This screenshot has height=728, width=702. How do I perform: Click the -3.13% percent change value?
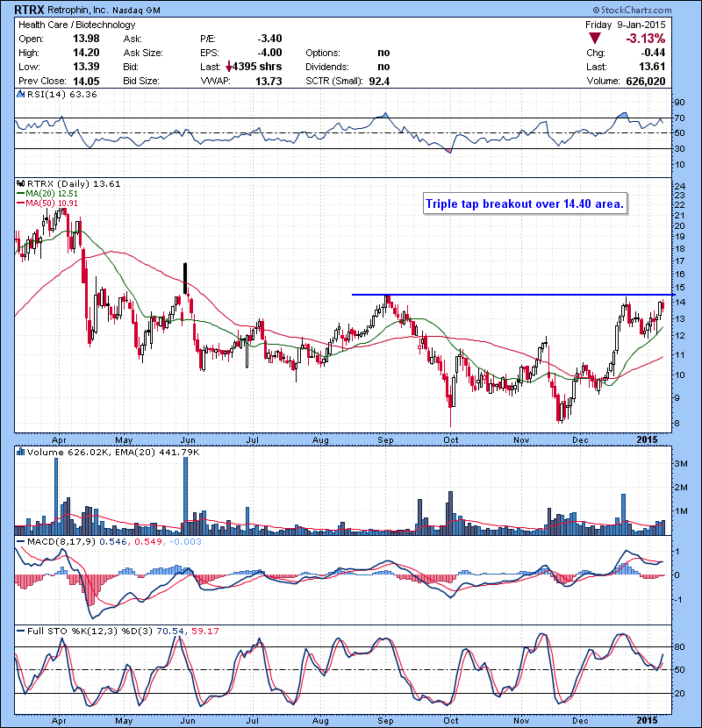click(x=645, y=38)
